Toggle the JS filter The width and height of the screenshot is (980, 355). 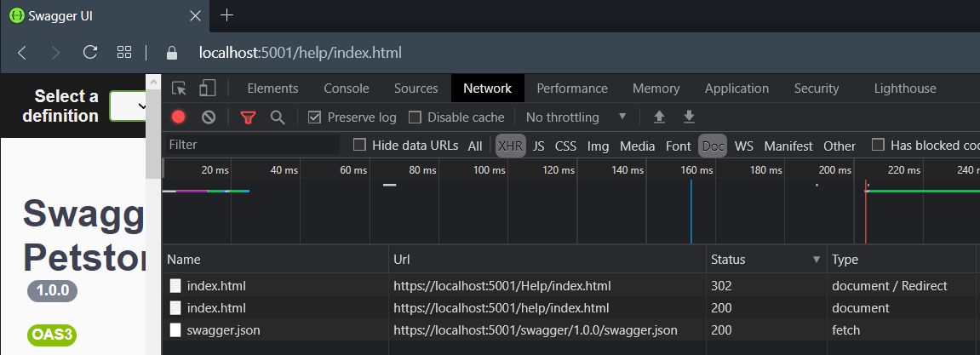[539, 146]
